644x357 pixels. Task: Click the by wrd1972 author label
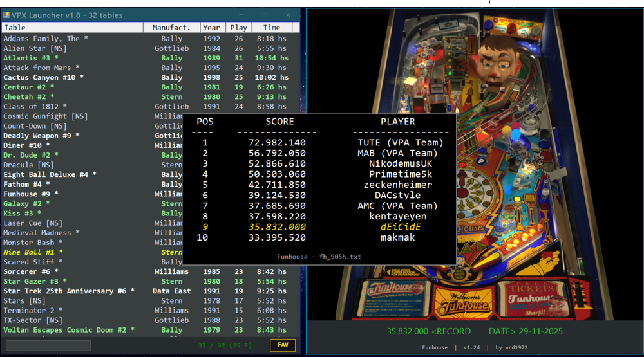(511, 347)
